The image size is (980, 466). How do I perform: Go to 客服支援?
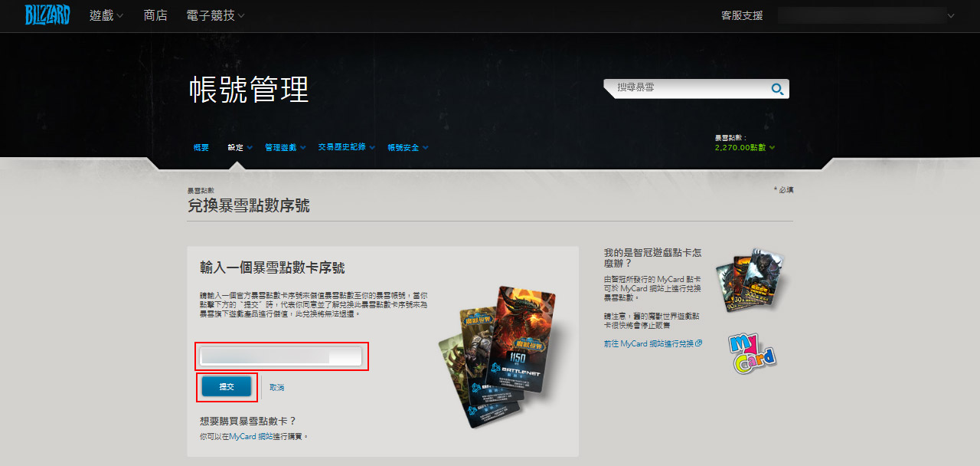(742, 15)
